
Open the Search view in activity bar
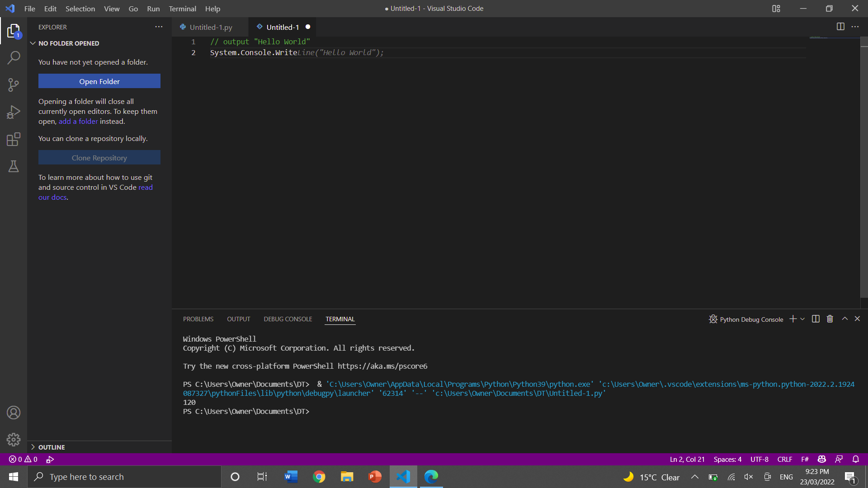[14, 57]
